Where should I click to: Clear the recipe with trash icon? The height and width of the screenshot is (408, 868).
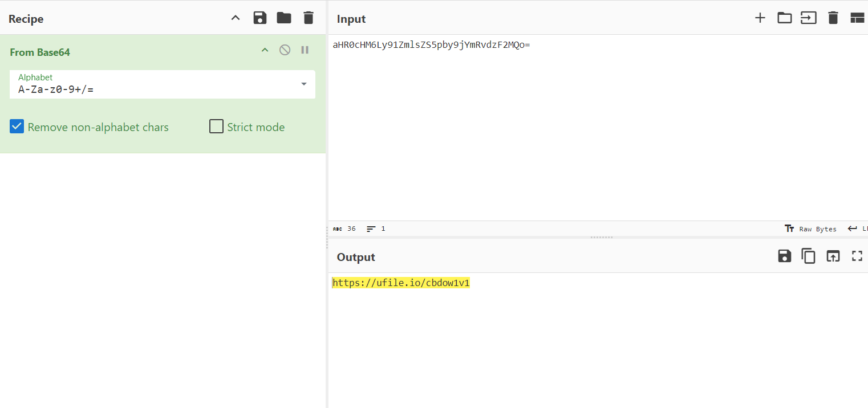pyautogui.click(x=309, y=18)
